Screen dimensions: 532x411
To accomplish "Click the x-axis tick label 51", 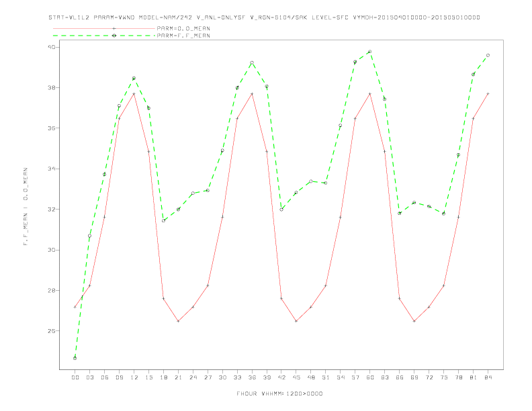I will click(x=326, y=377).
